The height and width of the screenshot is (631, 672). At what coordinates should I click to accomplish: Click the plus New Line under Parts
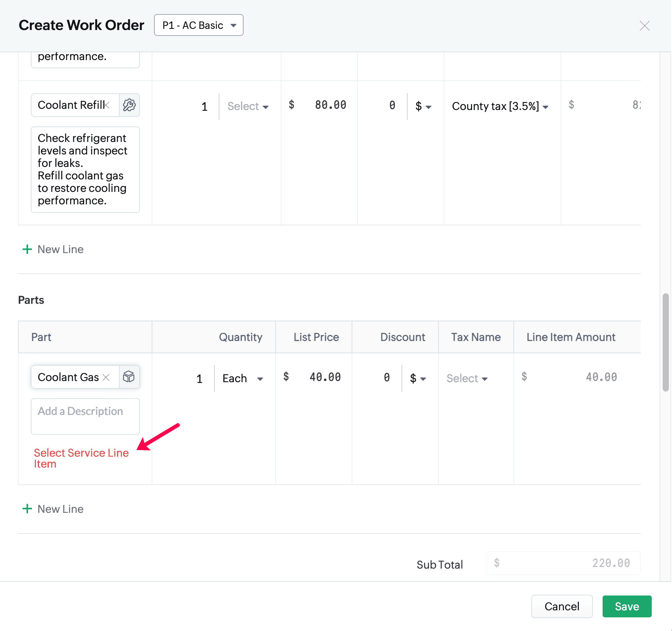point(53,509)
